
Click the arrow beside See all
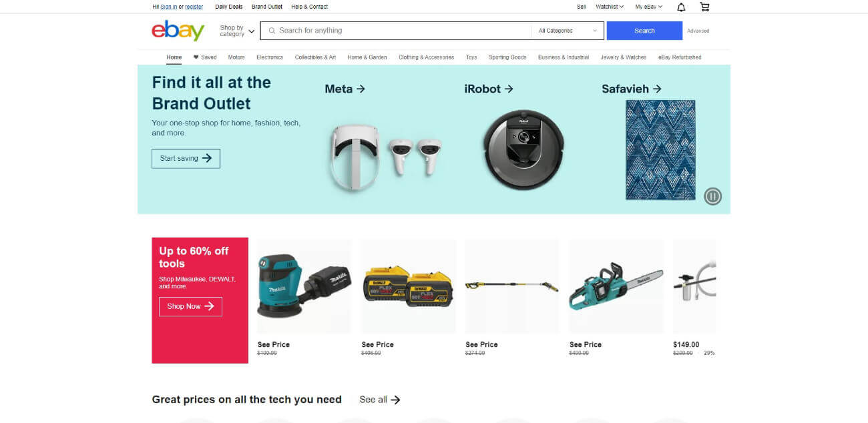pos(395,400)
